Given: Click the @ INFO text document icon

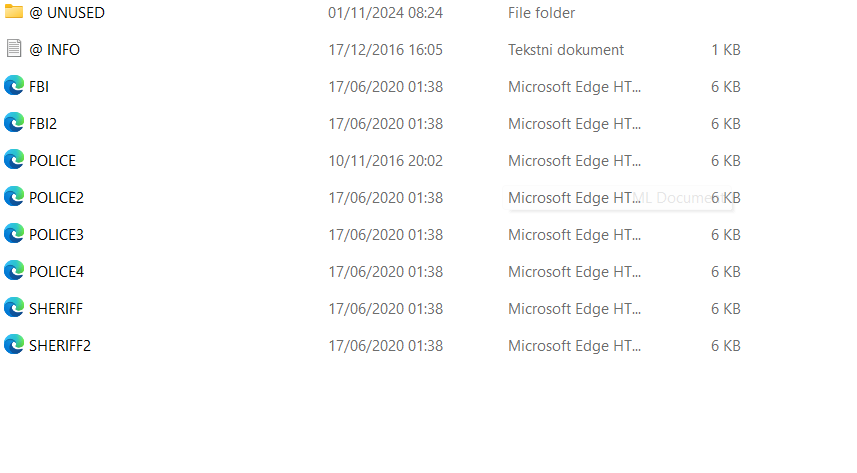Looking at the screenshot, I should pyautogui.click(x=14, y=49).
